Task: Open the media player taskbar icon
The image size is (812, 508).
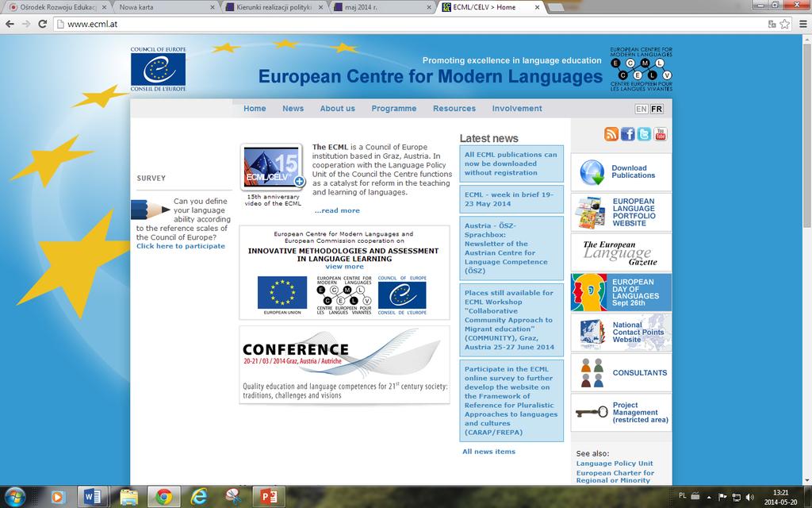Action: [57, 497]
